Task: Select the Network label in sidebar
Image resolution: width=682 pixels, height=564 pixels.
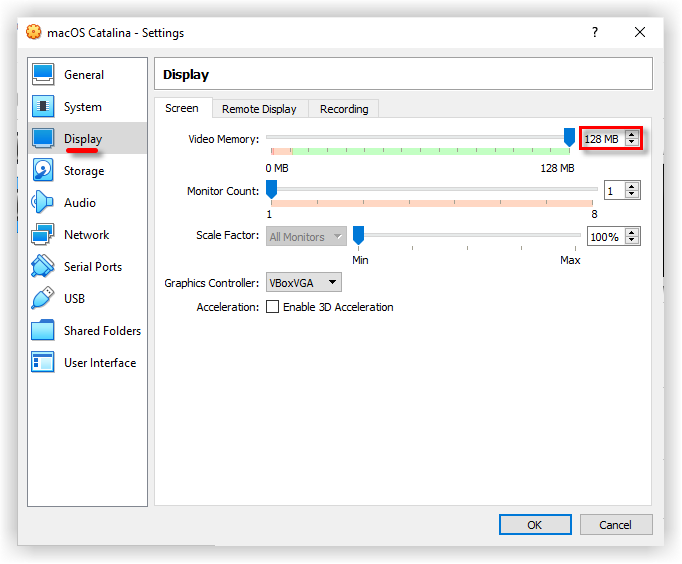Action: tap(87, 235)
